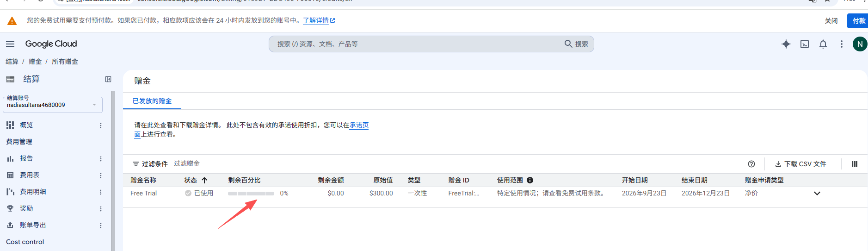Screen dimensions: 868x251
Task: Click the 一次性 type cell
Action: 417,193
